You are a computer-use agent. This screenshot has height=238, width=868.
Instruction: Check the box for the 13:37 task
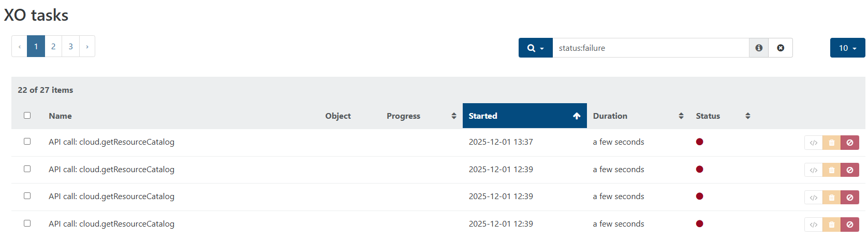27,142
